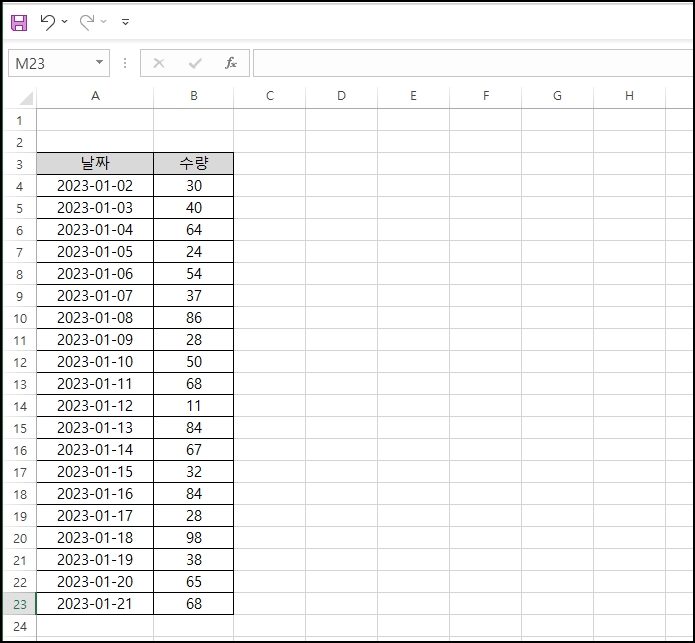This screenshot has height=643, width=695.
Task: Click quantity cell 30 in row 4
Action: click(194, 186)
